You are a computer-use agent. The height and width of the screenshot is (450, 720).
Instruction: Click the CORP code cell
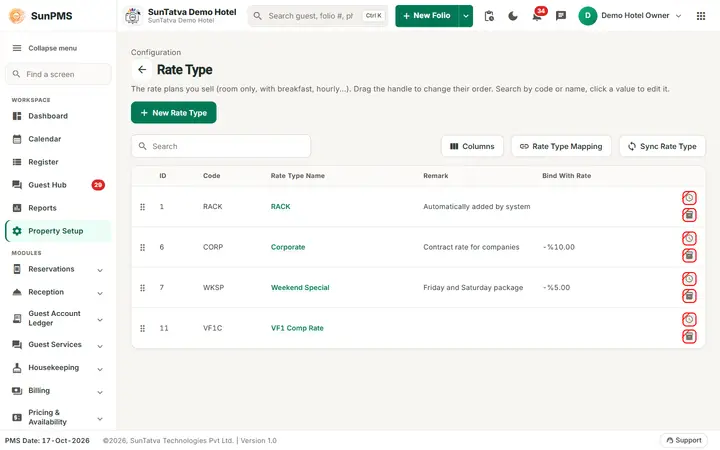point(213,247)
